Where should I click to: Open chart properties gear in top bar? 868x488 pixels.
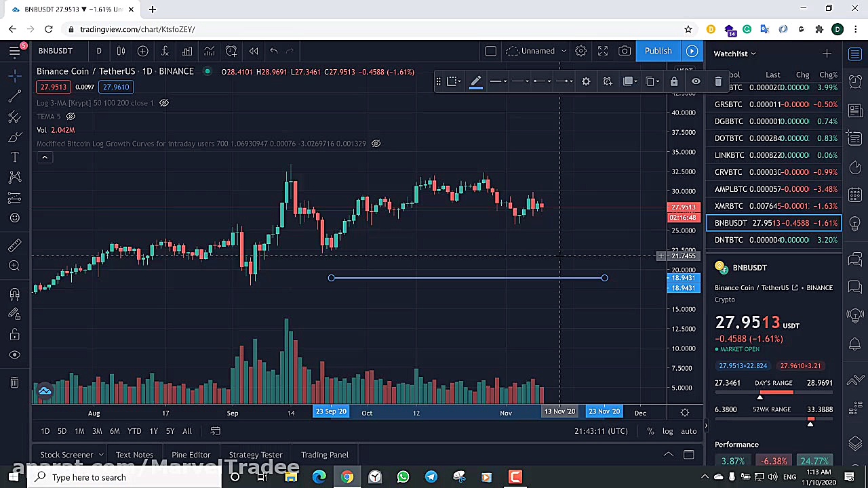[580, 51]
